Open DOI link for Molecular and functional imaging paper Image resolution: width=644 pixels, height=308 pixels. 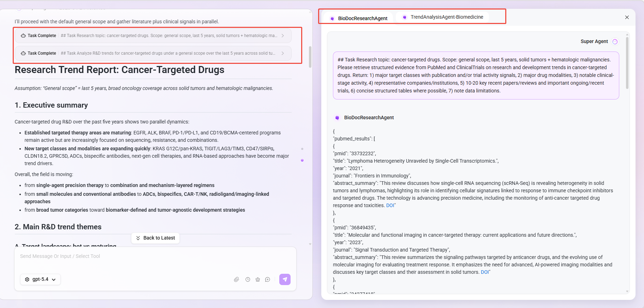click(485, 272)
